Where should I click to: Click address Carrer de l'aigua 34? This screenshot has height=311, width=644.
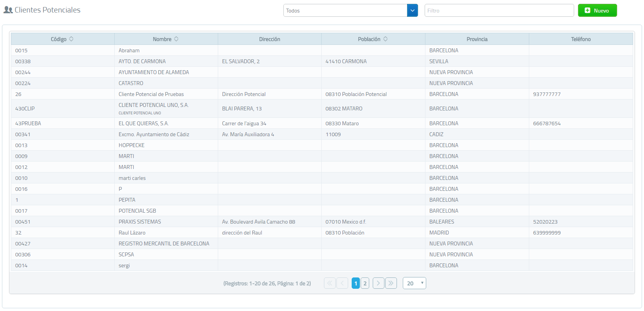(x=244, y=123)
